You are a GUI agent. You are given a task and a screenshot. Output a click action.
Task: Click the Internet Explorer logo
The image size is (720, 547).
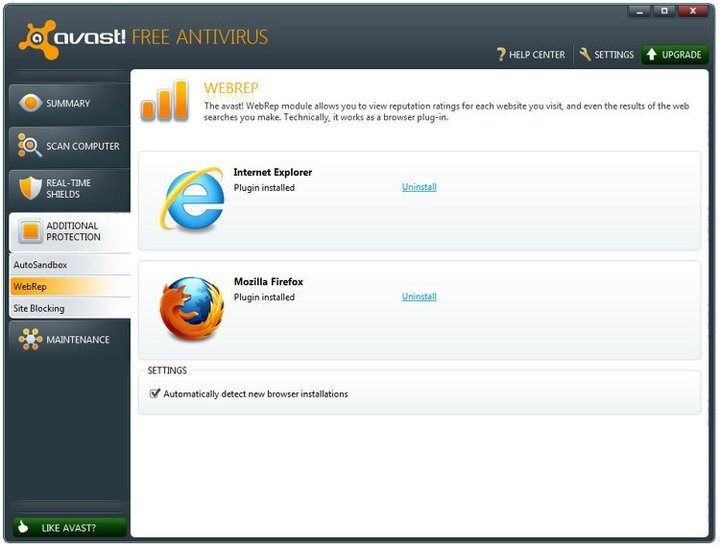(x=192, y=199)
